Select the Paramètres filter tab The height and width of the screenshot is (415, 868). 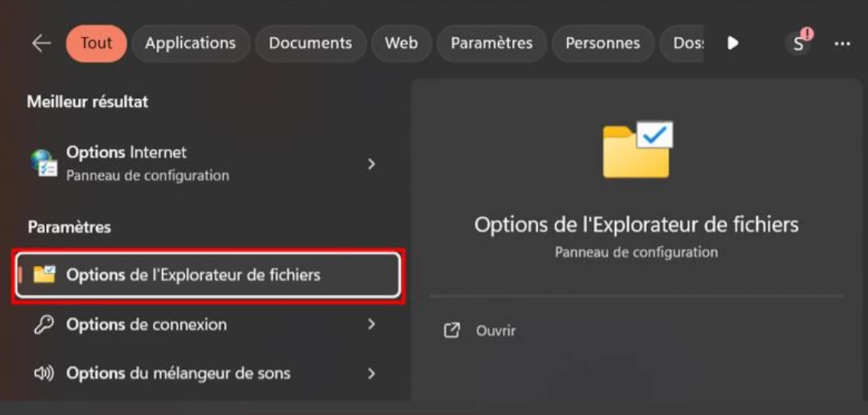pos(491,44)
